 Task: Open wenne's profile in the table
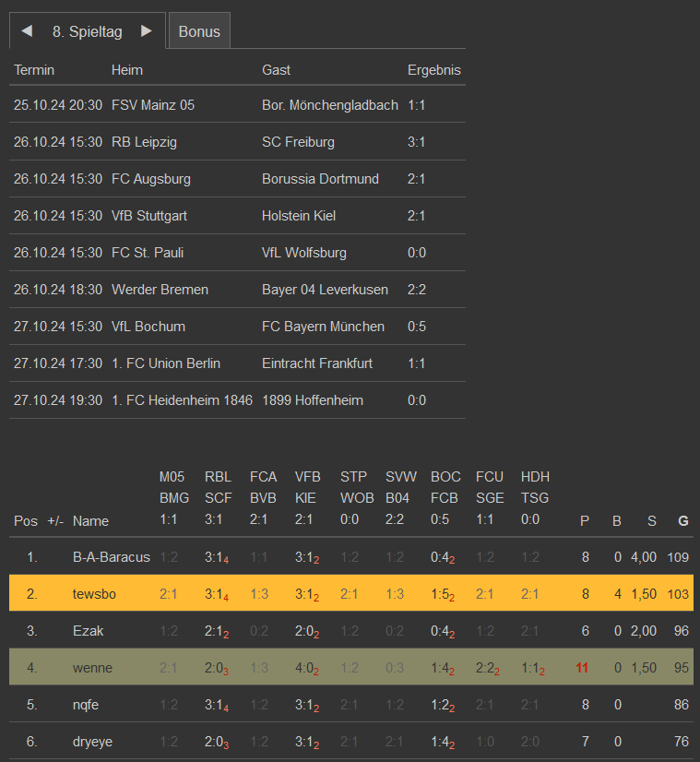92,668
